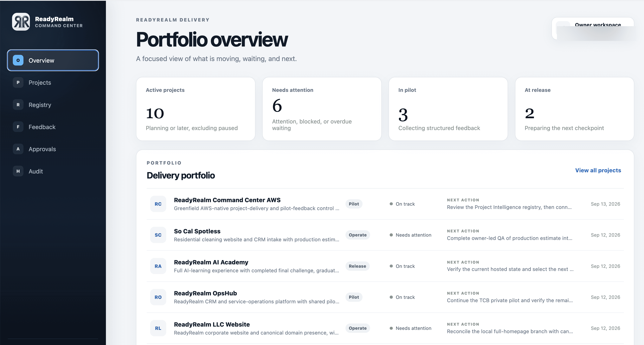Click the Projects 'P' sidebar icon
Screen dimensions: 644x345
18,82
